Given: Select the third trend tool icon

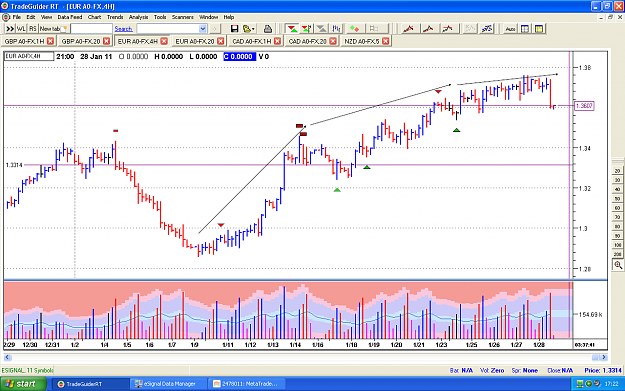Looking at the screenshot, I should pos(448,29).
